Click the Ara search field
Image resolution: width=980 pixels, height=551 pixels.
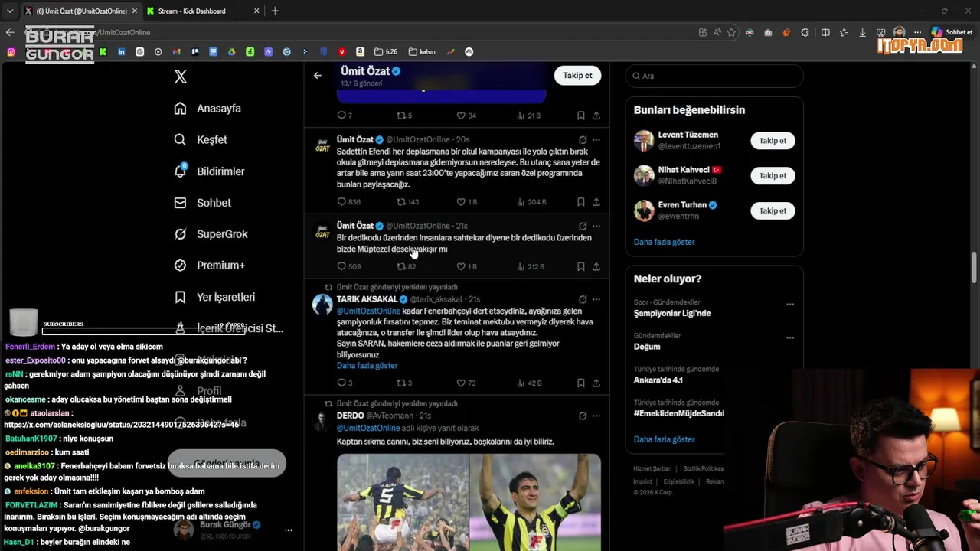click(714, 76)
